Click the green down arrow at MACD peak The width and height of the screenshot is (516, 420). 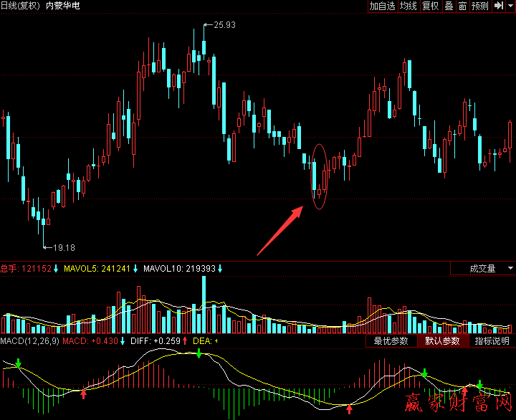tap(199, 353)
